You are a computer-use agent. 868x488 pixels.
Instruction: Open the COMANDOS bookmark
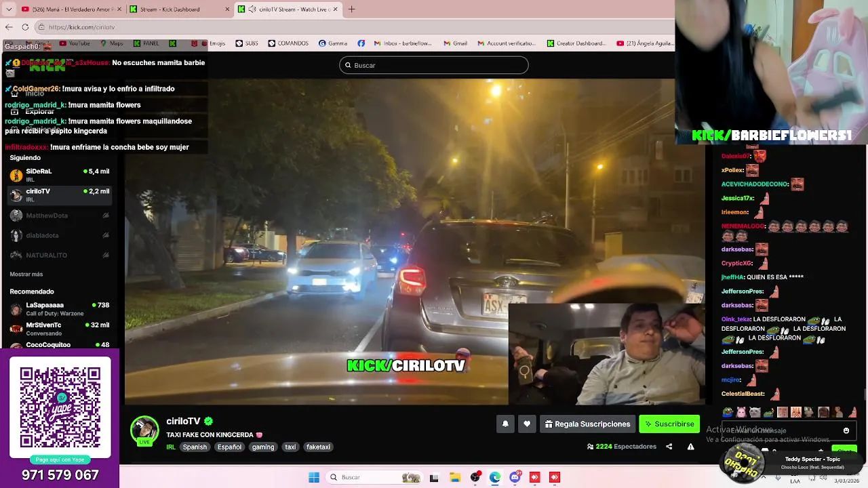point(288,43)
